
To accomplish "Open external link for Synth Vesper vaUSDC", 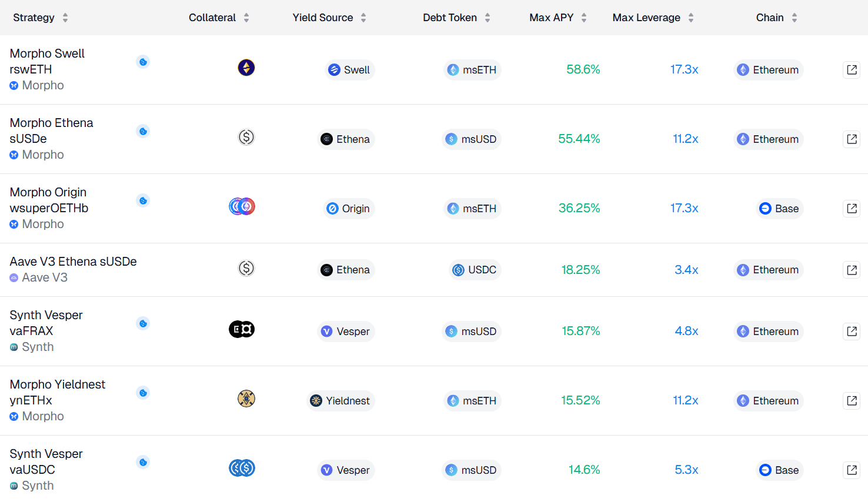I will click(x=852, y=470).
